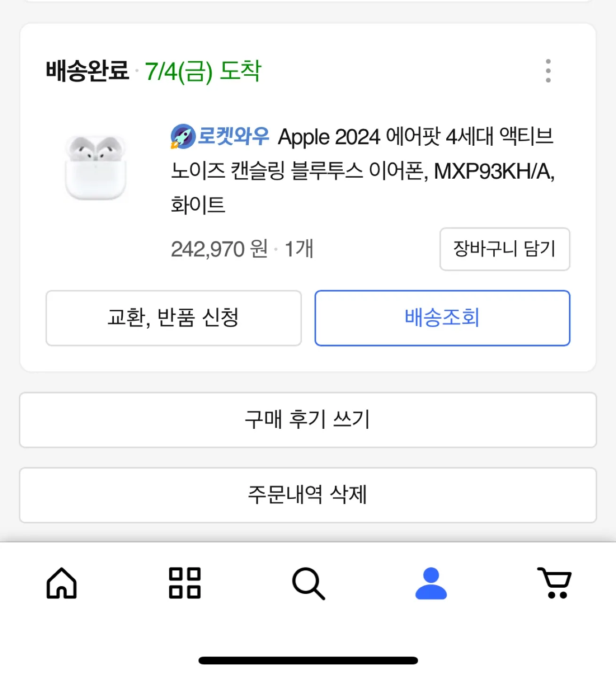This screenshot has height=677, width=616.
Task: Open the Apple 2024 에어팟 4세대 product title
Action: pyautogui.click(x=363, y=171)
